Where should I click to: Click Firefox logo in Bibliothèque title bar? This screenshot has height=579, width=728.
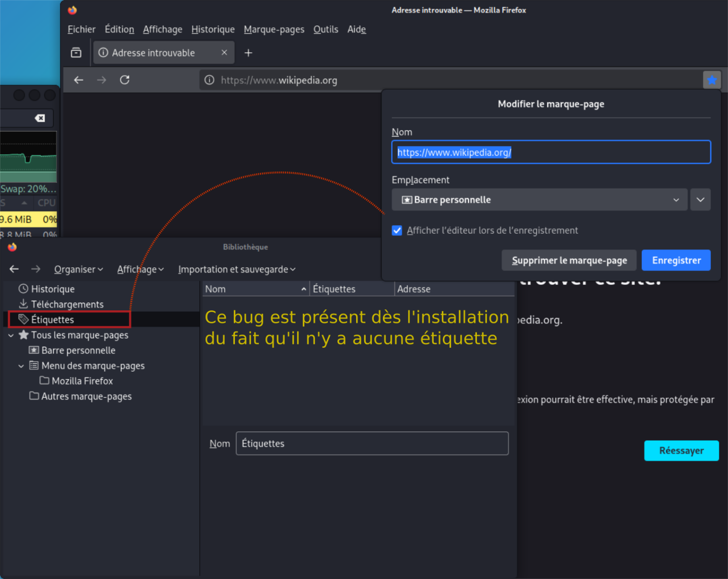[12, 247]
